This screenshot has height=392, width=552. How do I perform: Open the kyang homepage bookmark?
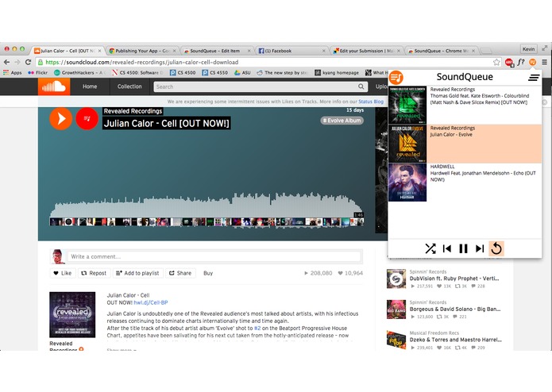[x=337, y=73]
